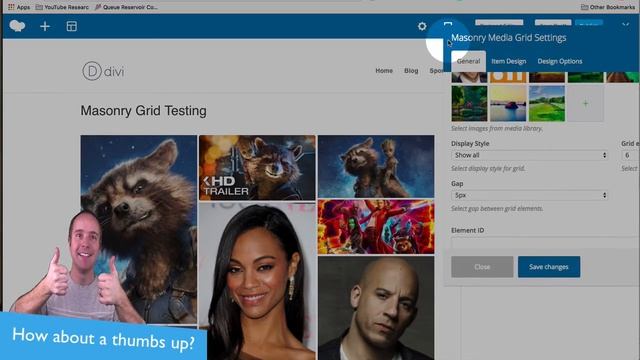Open the Blog menu link

point(411,71)
